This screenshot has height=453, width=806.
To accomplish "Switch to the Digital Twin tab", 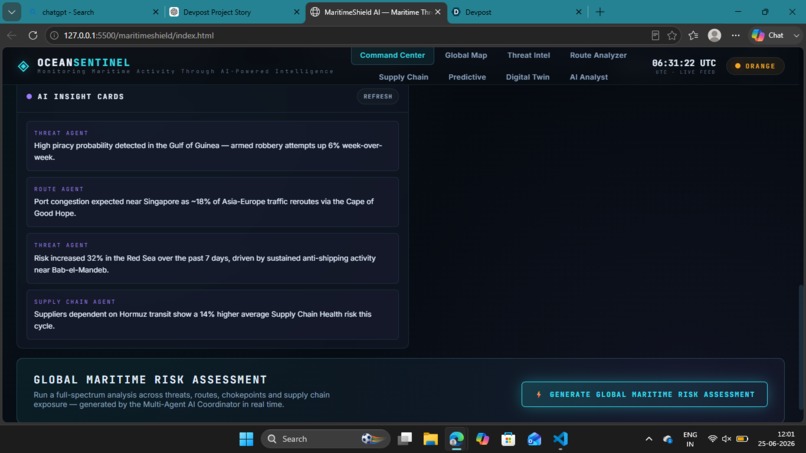I will coord(527,77).
